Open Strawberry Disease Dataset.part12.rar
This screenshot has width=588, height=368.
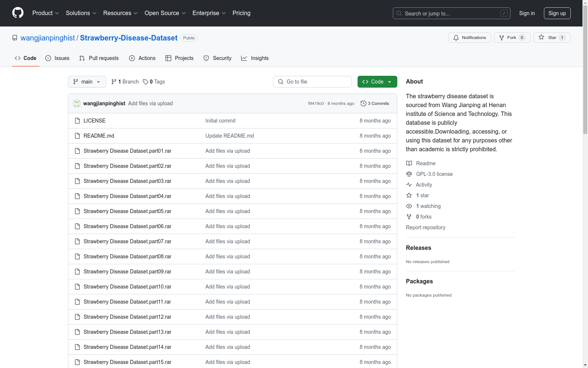128,317
